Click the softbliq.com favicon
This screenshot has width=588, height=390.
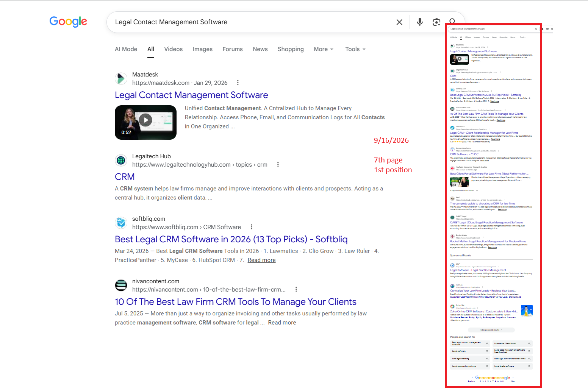coord(121,223)
